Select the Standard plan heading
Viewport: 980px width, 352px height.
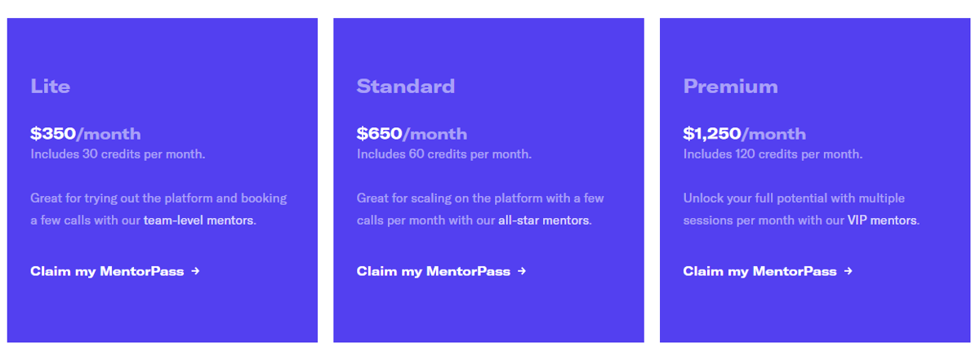406,87
